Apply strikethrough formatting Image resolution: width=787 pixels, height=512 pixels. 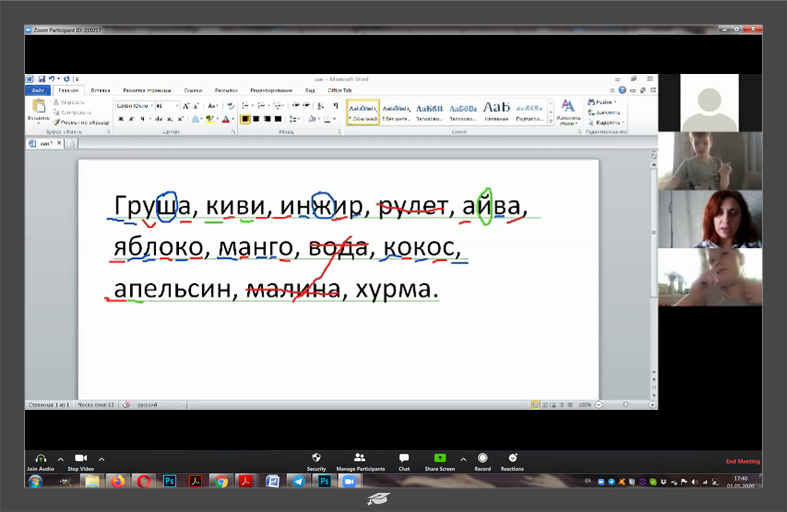[159, 119]
